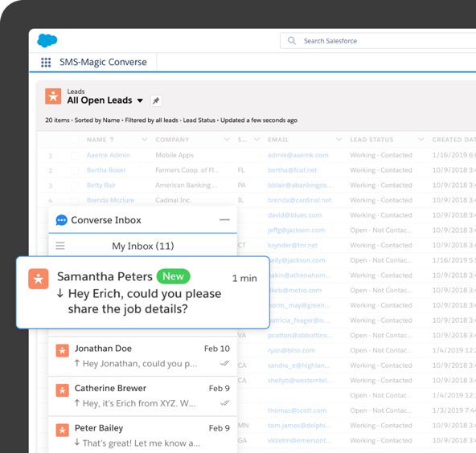Open Jonathan Doe conversation from Feb 10
This screenshot has width=476, height=453.
[142, 356]
